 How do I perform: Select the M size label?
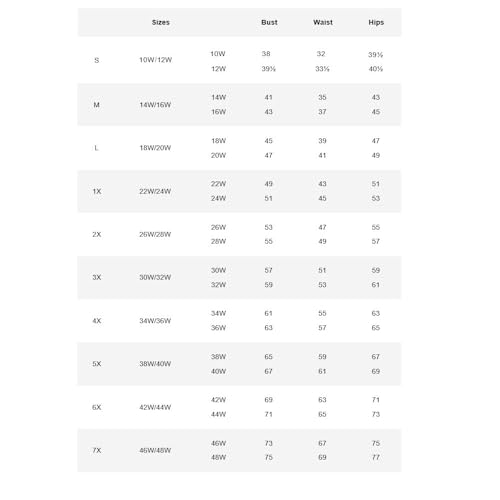[96, 105]
